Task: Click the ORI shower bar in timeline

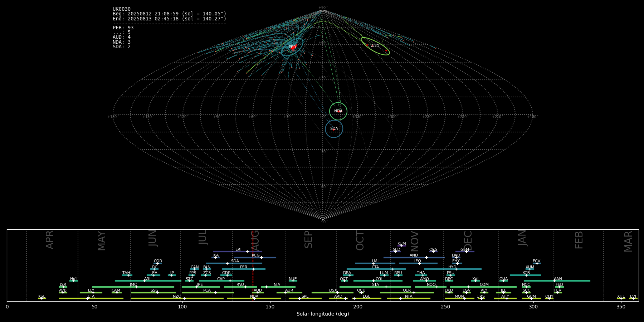Action: coord(378,281)
